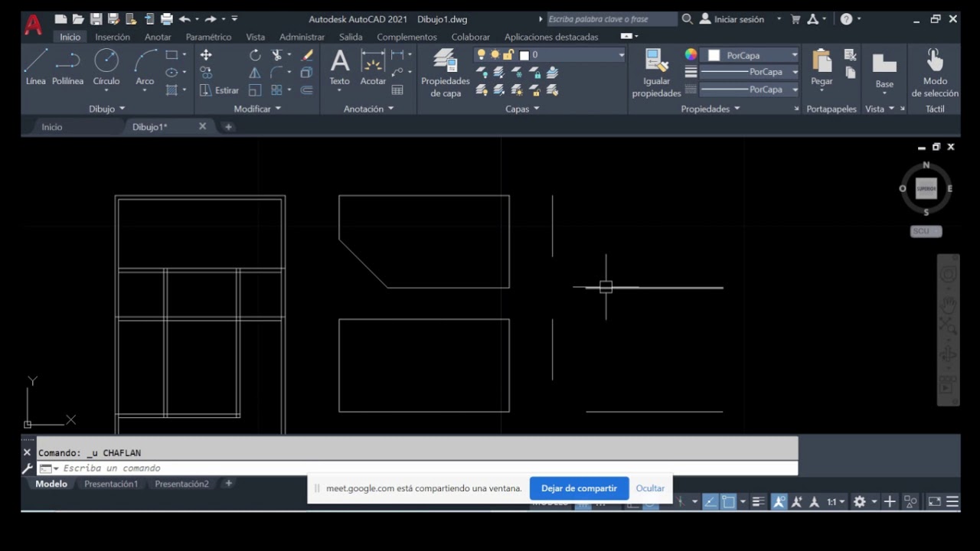Screen dimensions: 980x551
Task: Expand the Anotación panel
Action: (368, 109)
